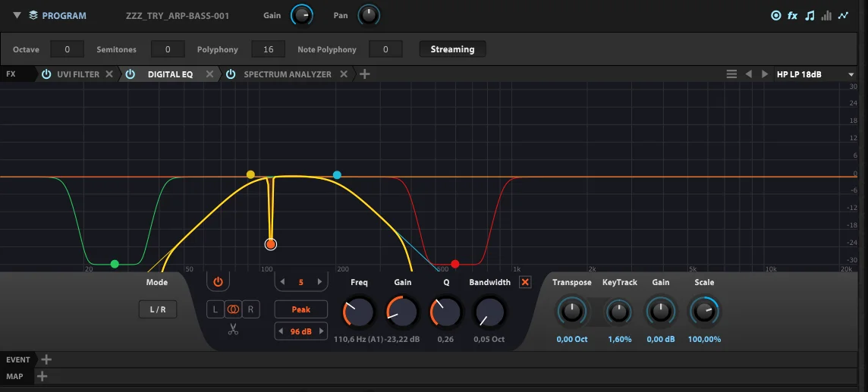868x392 pixels.
Task: Click the band Freq knob
Action: click(359, 312)
